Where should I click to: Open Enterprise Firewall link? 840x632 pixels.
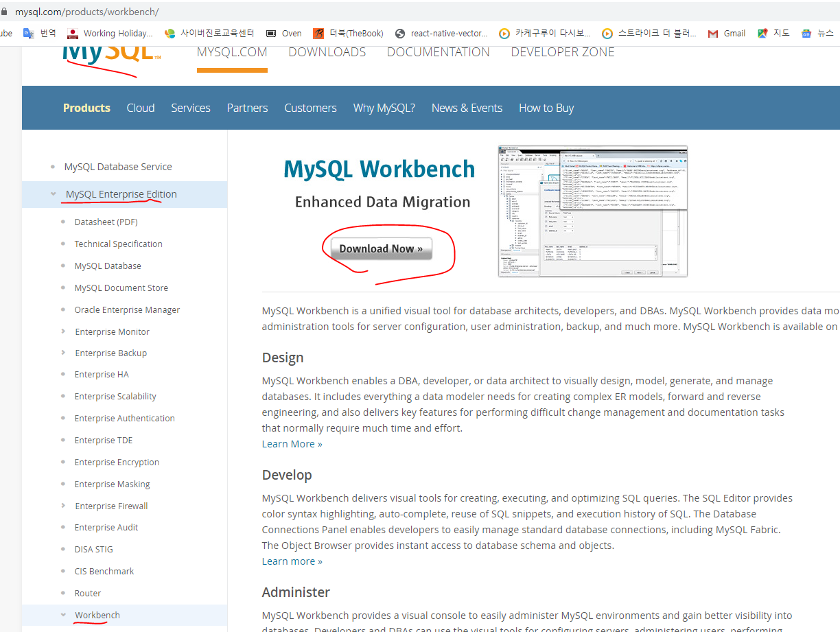tap(111, 506)
